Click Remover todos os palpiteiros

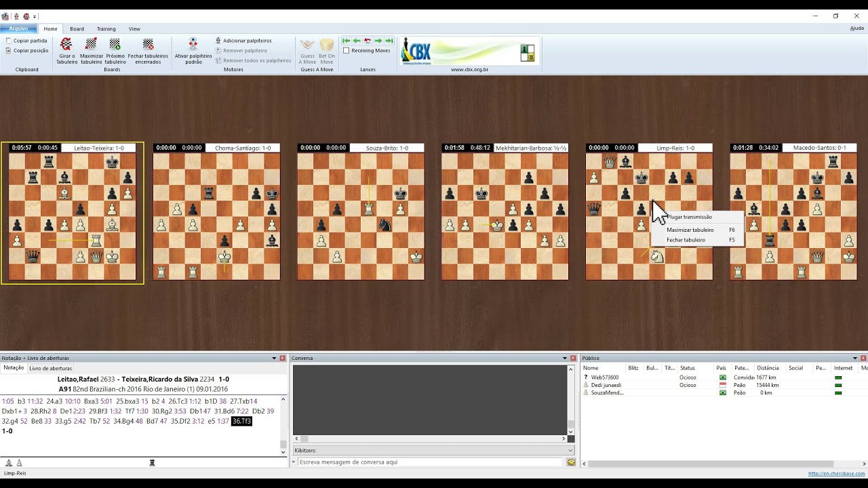(253, 60)
